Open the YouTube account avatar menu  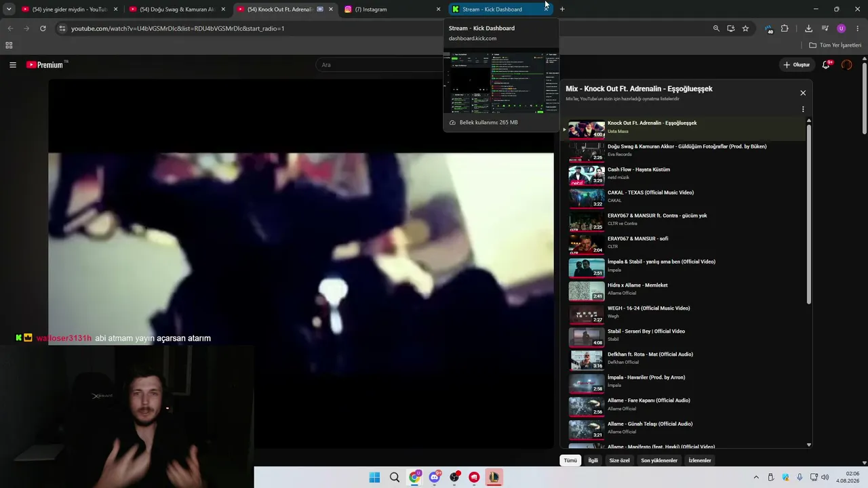(x=846, y=65)
